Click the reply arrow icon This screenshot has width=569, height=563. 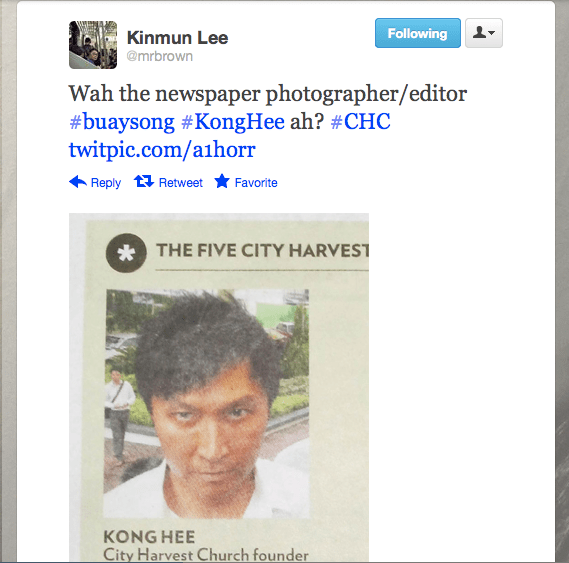point(78,181)
